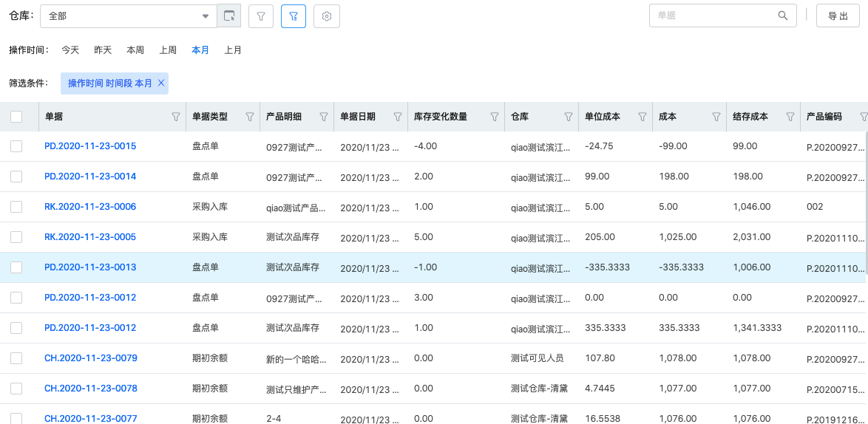This screenshot has height=424, width=868.
Task: Click the 16.5538 unit cost cell
Action: [602, 419]
